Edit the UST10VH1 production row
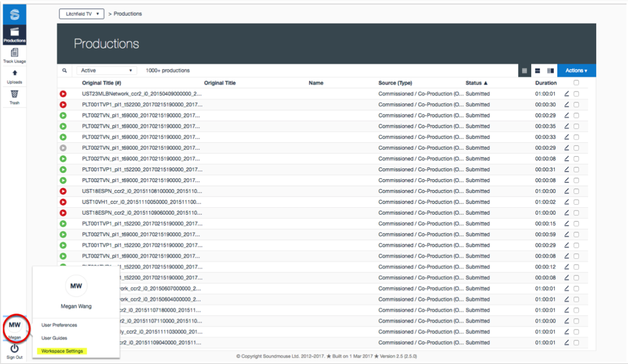 click(567, 202)
